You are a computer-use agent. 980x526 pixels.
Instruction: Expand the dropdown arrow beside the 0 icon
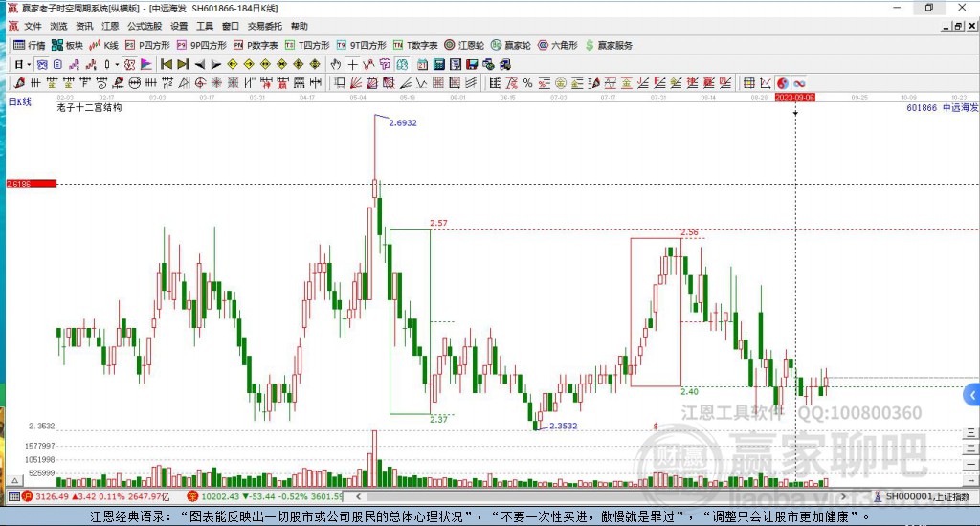click(117, 64)
